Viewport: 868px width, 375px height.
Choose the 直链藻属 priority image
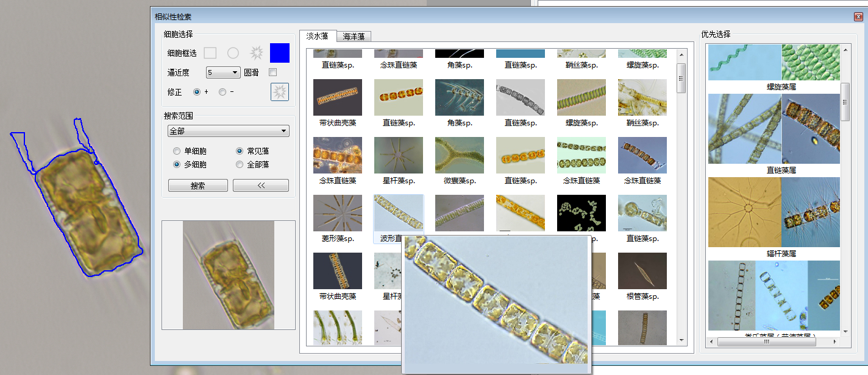[774, 128]
